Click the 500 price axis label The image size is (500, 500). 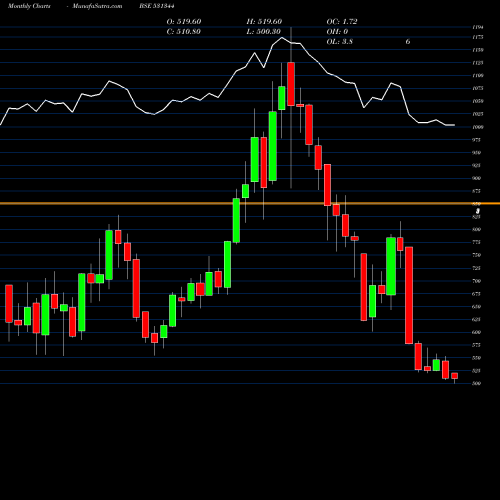coord(477,383)
